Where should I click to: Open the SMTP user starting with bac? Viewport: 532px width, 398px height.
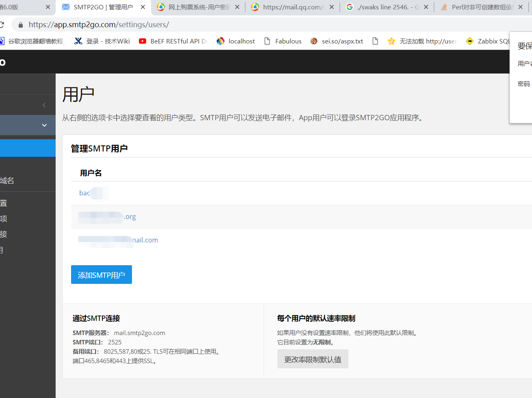pyautogui.click(x=93, y=193)
